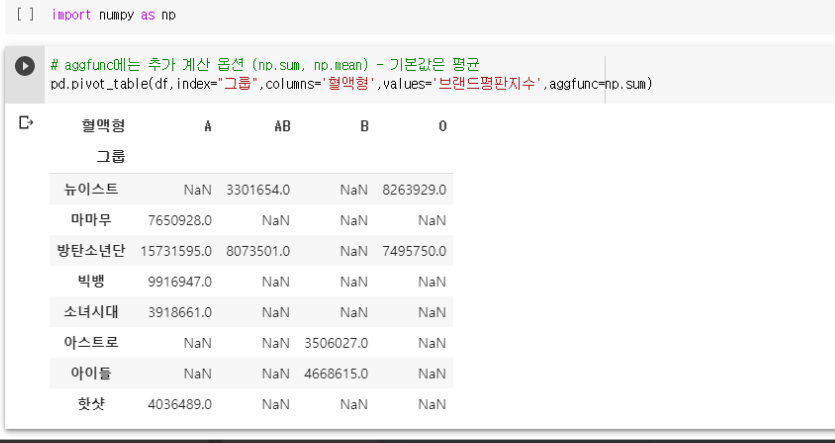This screenshot has height=443, width=835.
Task: Click the 혈액형 column header label
Action: click(x=103, y=126)
